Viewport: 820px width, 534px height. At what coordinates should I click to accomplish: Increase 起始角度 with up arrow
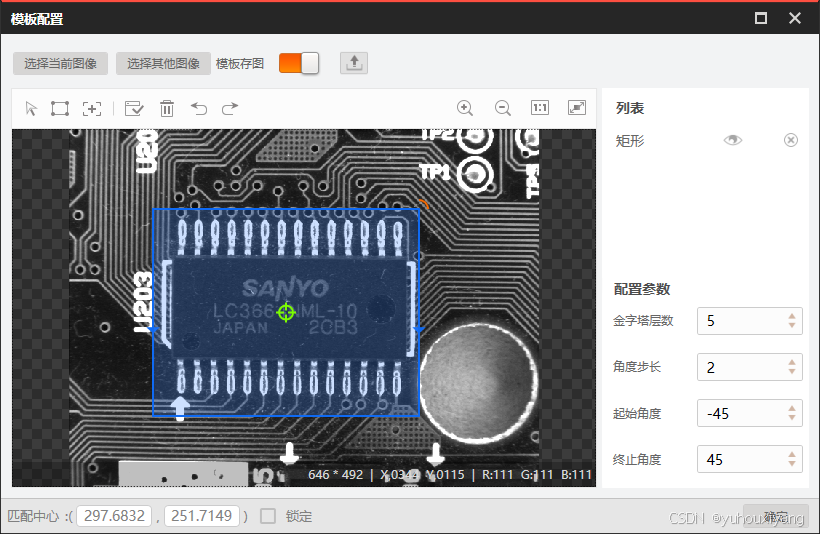pos(792,408)
